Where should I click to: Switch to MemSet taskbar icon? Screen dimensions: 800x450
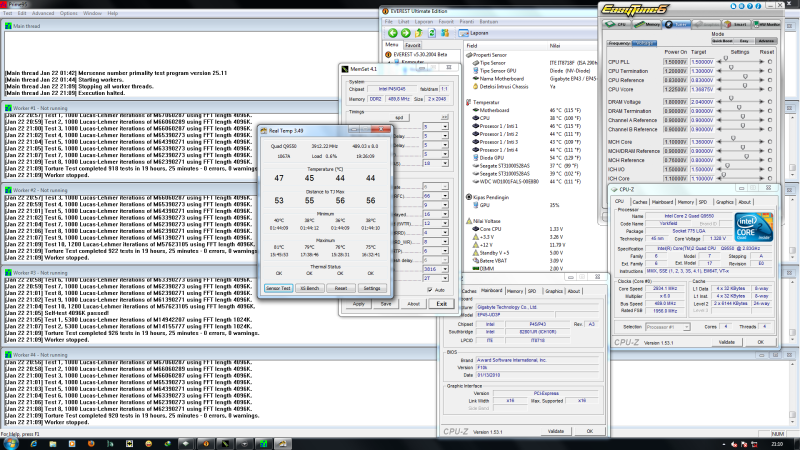225,444
